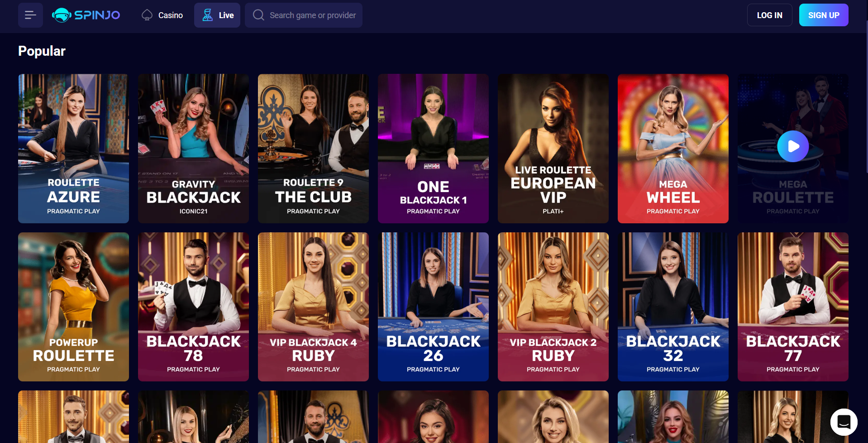Image resolution: width=868 pixels, height=443 pixels.
Task: Open Roulette Azure game tile
Action: [x=73, y=149]
